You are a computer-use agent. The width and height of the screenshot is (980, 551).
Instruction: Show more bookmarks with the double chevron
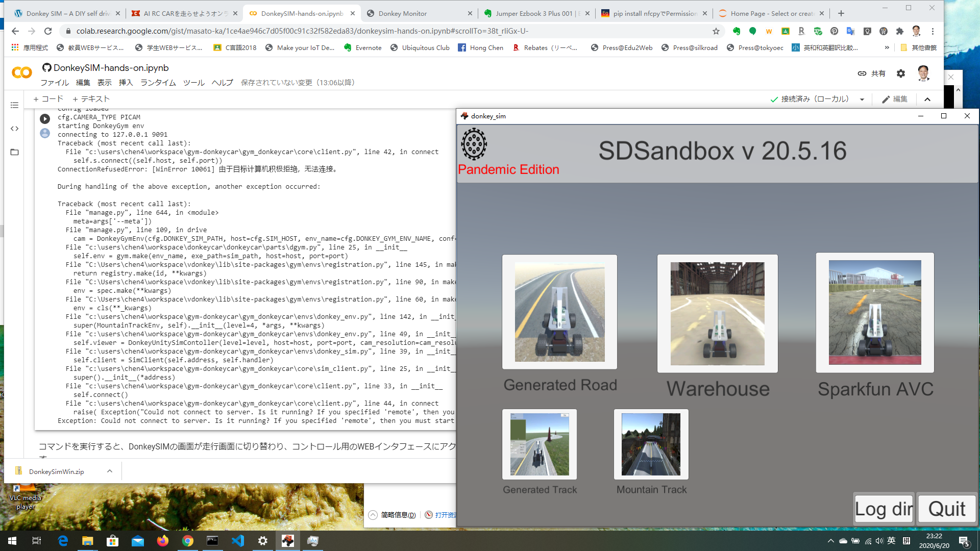[887, 47]
